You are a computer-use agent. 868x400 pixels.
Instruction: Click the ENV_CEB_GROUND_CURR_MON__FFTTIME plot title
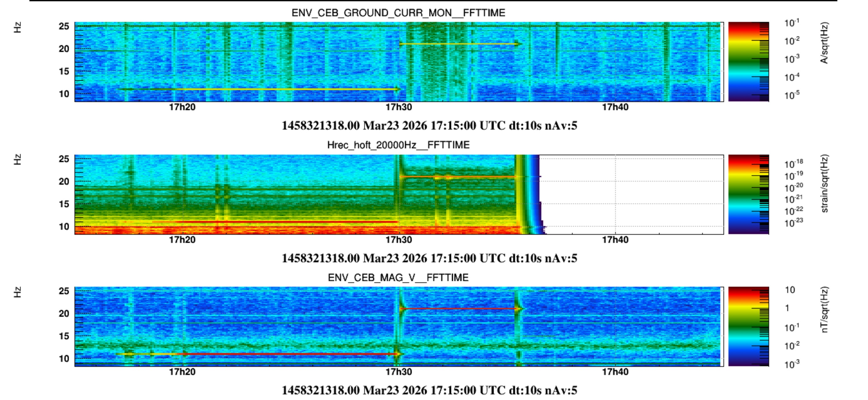[x=398, y=13]
